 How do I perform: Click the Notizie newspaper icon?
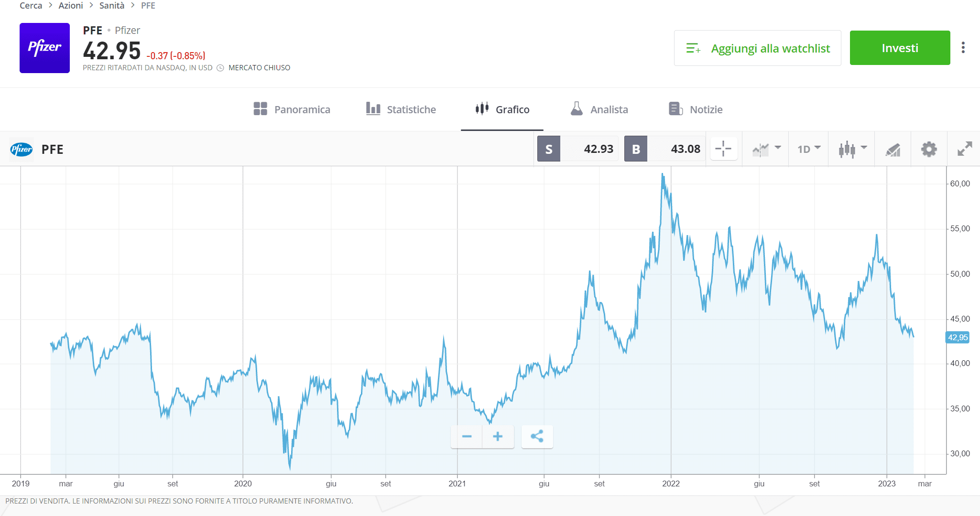click(x=675, y=109)
